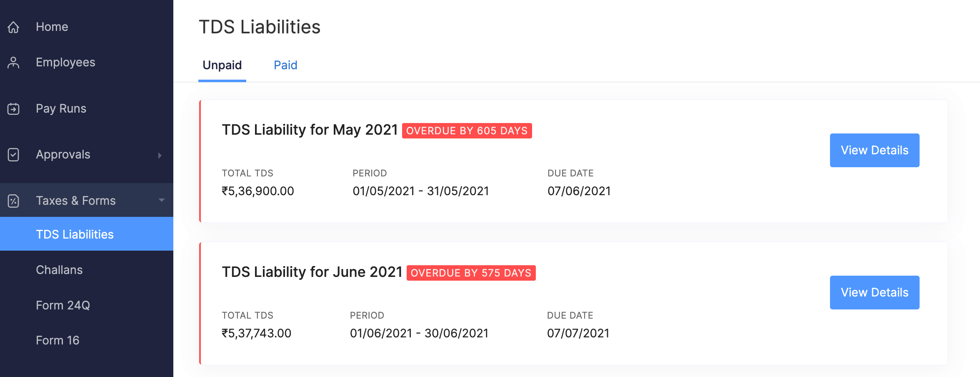This screenshot has width=980, height=377.
Task: Click the Approvals checkmark icon
Action: click(13, 155)
